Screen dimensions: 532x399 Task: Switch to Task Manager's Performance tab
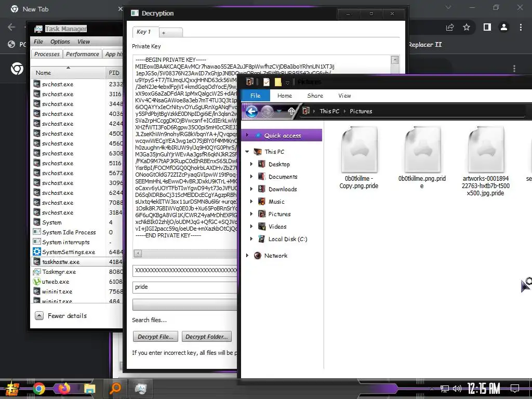click(x=83, y=54)
